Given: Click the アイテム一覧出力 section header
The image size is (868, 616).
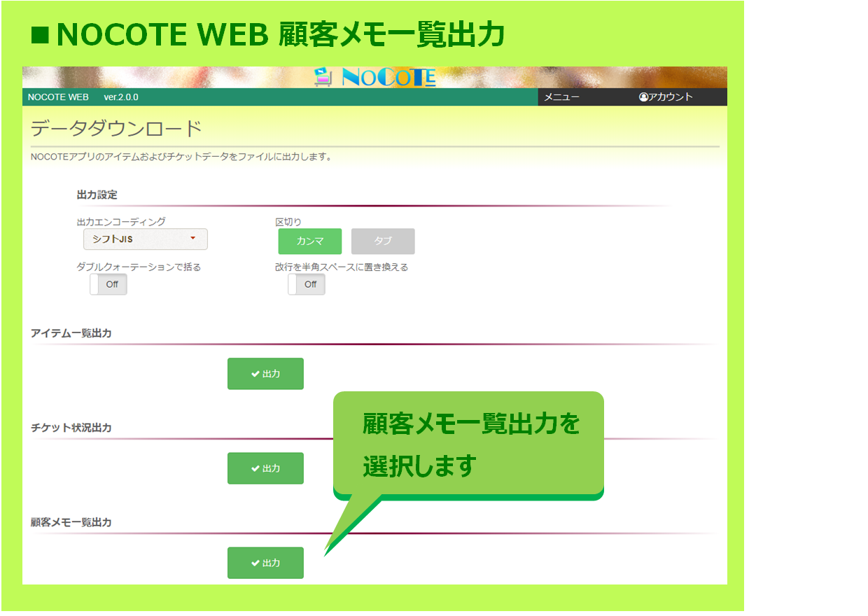Looking at the screenshot, I should pyautogui.click(x=71, y=333).
